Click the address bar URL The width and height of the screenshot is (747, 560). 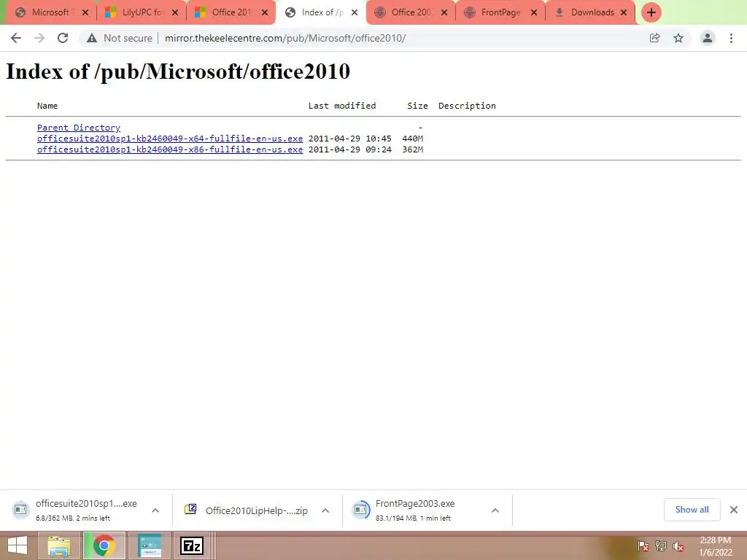(285, 38)
